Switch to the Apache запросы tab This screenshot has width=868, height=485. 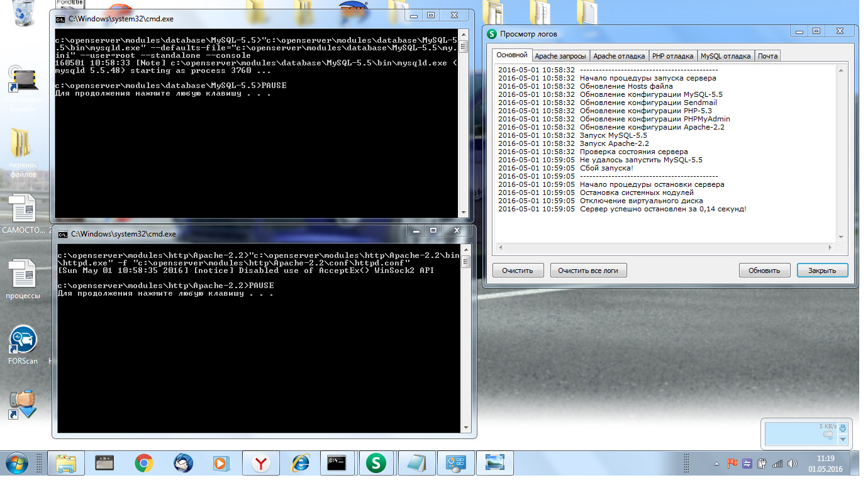point(560,56)
